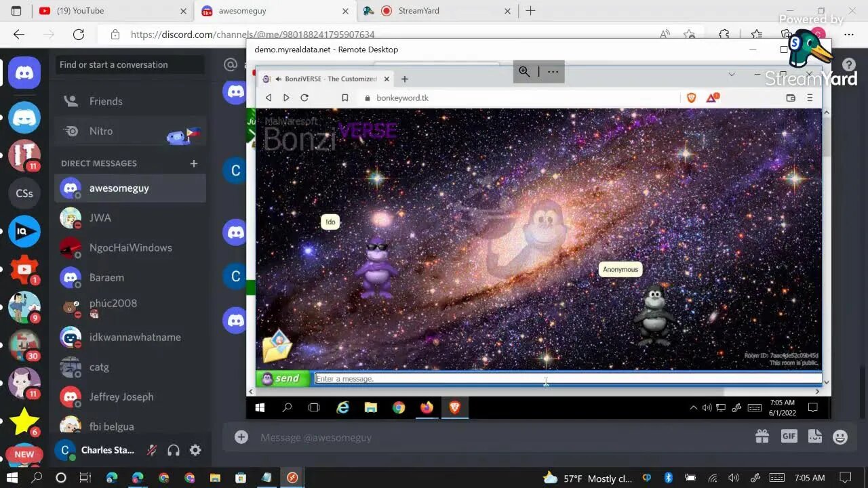Open Firefox on the remote taskbar

[x=427, y=407]
